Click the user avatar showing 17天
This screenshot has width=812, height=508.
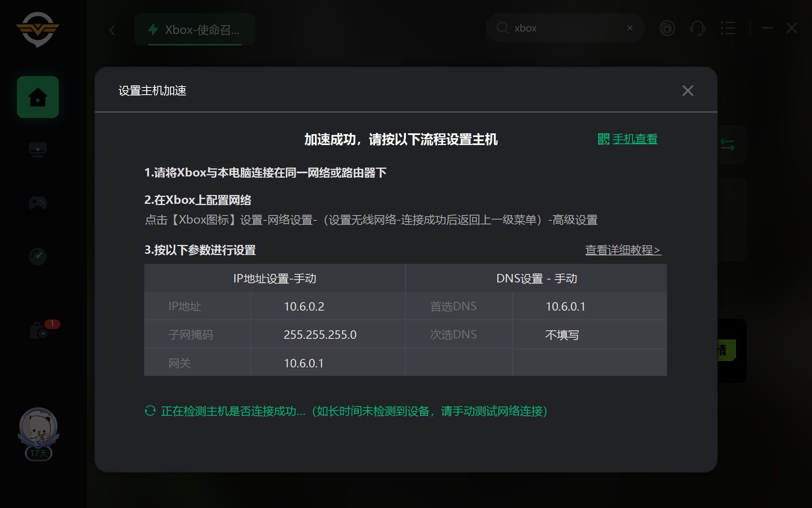pos(38,433)
